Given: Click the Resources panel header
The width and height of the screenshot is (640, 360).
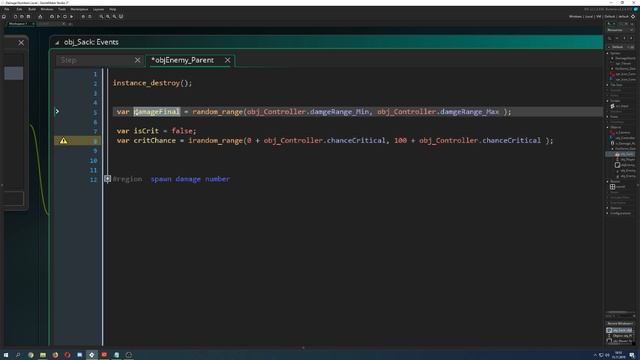Looking at the screenshot, I should (619, 30).
